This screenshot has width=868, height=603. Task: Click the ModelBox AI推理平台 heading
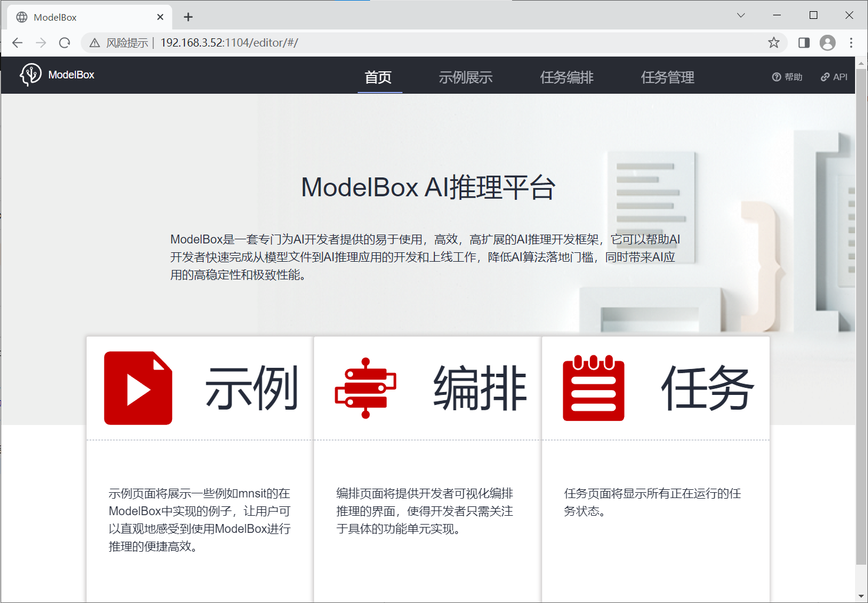click(x=428, y=187)
